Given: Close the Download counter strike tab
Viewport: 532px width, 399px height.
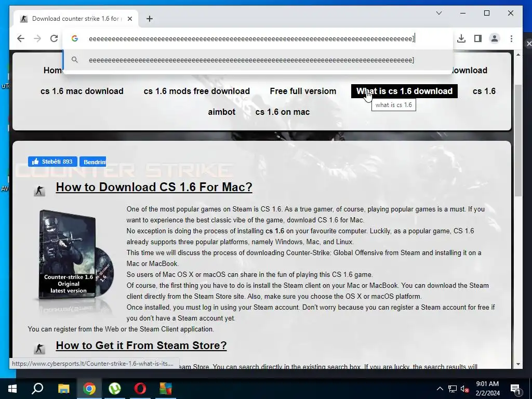Looking at the screenshot, I should click(x=129, y=19).
